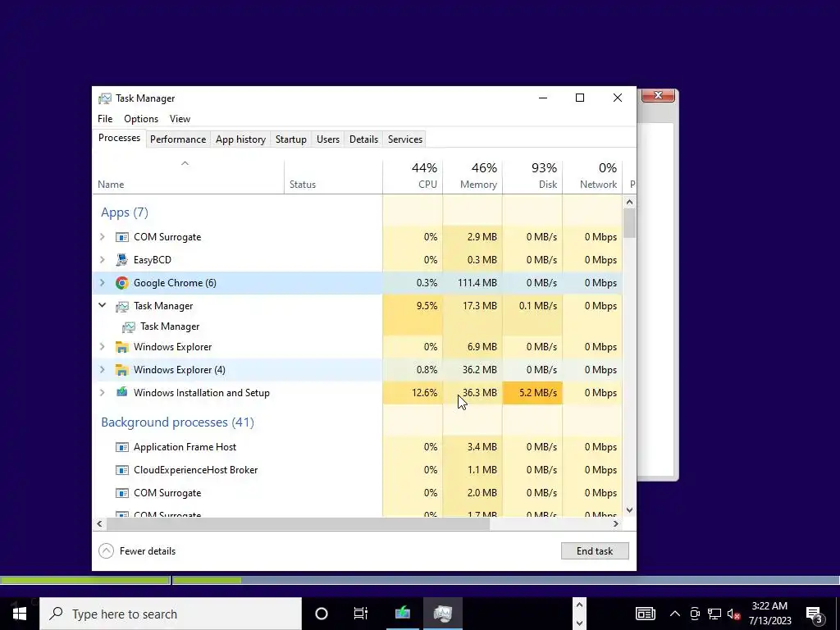Open Task View on the taskbar
Image resolution: width=840 pixels, height=630 pixels.
pos(361,614)
